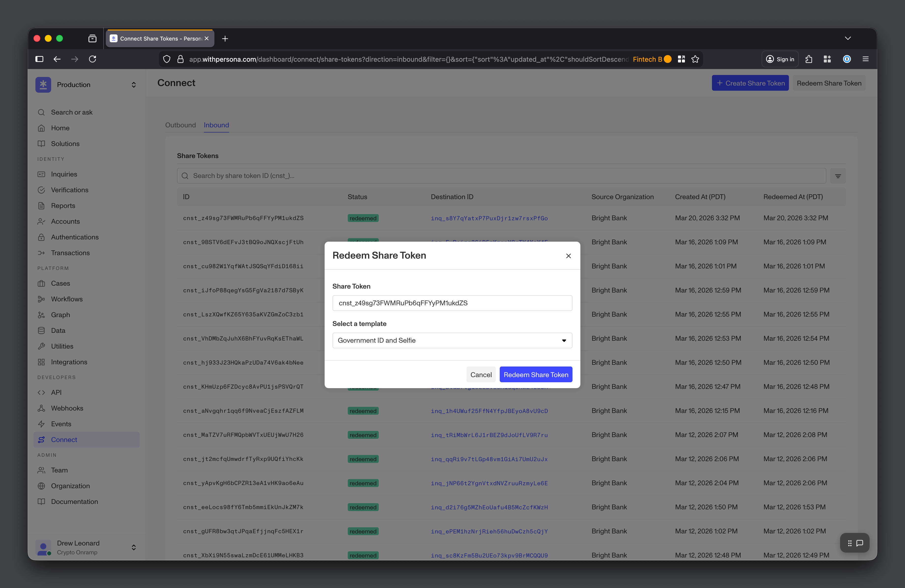Open the Government ID and Selfie template dropdown

click(452, 340)
